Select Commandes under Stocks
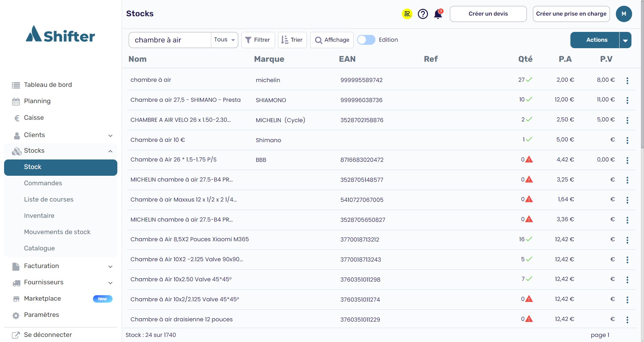This screenshot has width=644, height=342. click(x=43, y=183)
